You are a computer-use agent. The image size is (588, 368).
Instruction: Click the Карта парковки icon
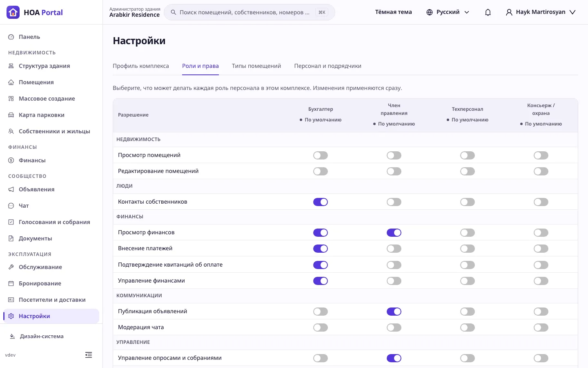point(11,115)
